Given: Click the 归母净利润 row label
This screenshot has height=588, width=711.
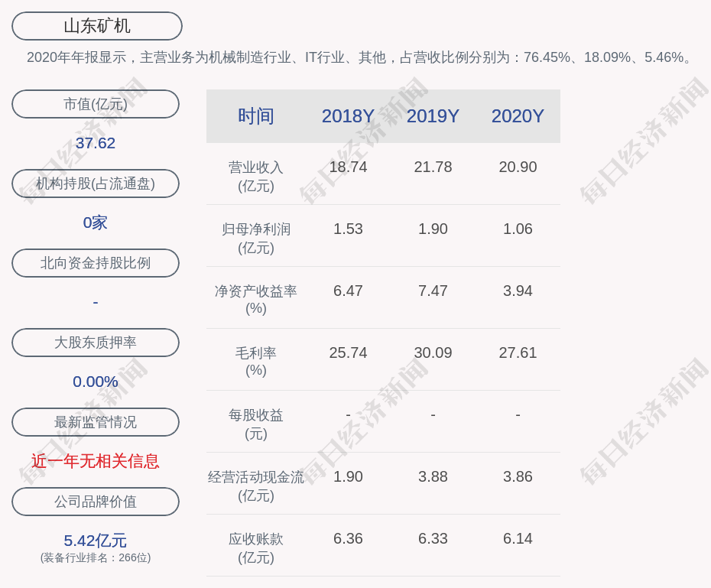Looking at the screenshot, I should coord(255,238).
